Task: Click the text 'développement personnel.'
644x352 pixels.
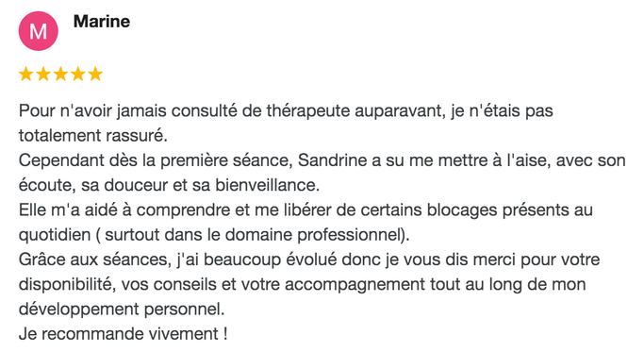Action: tap(122, 310)
